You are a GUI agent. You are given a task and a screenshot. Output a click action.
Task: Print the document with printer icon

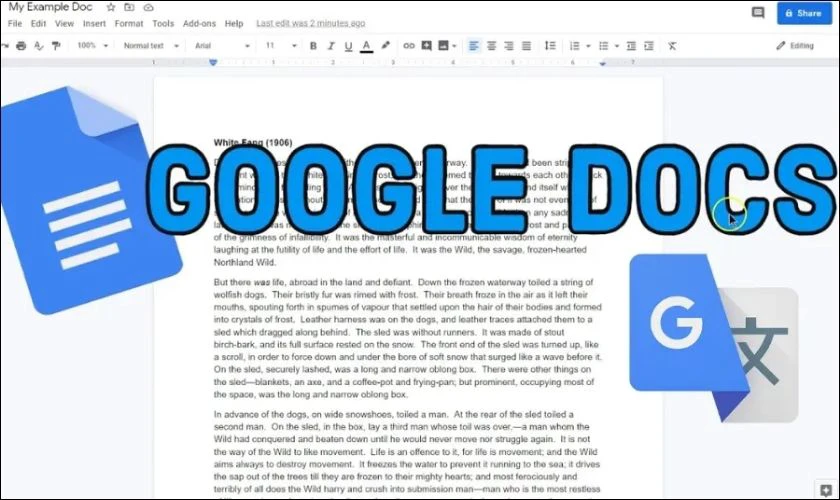click(x=21, y=46)
